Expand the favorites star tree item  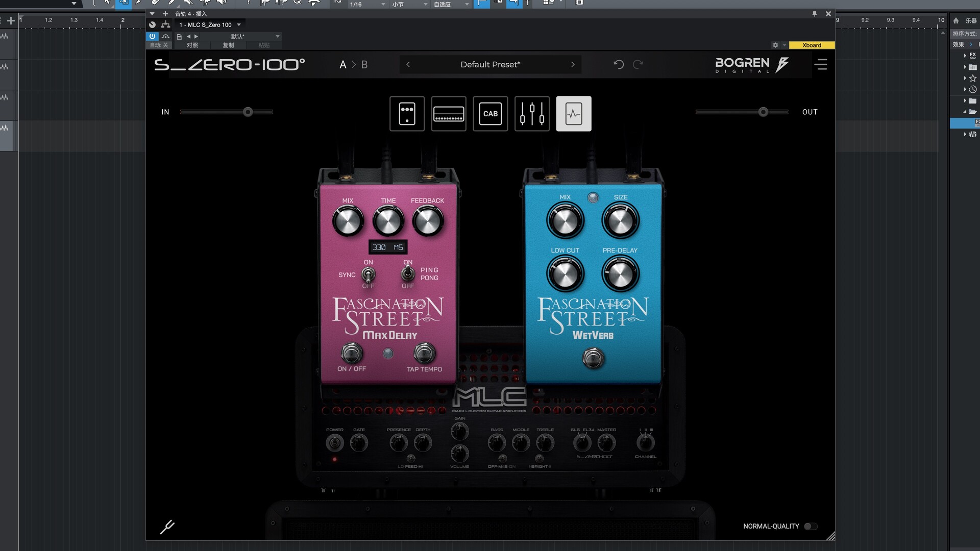965,78
